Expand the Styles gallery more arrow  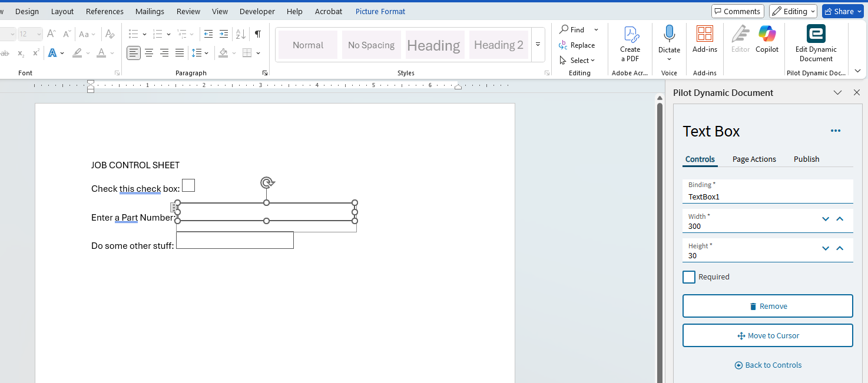538,45
